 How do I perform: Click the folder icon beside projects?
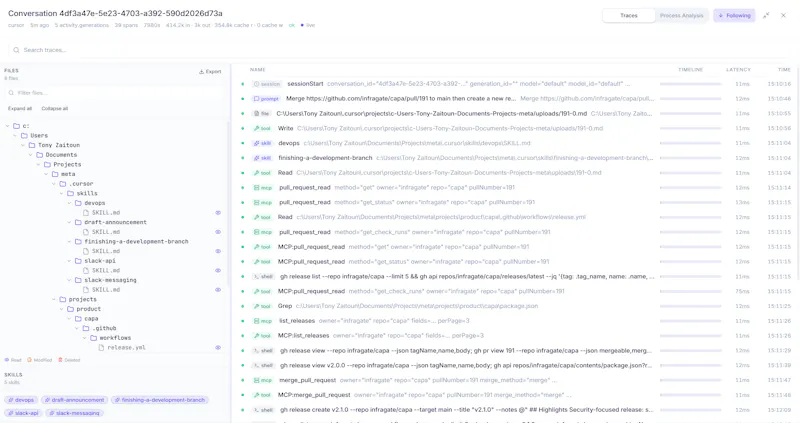click(x=63, y=300)
